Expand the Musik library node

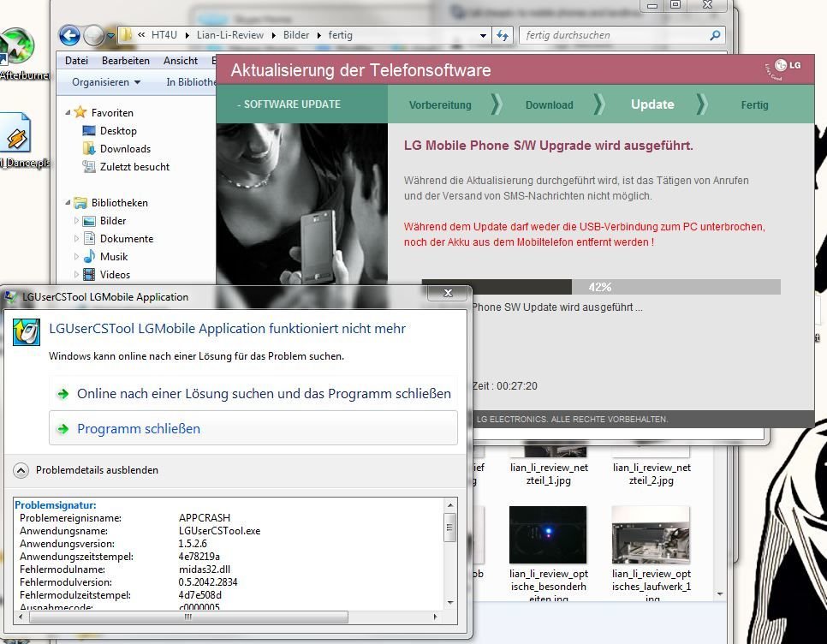point(76,256)
